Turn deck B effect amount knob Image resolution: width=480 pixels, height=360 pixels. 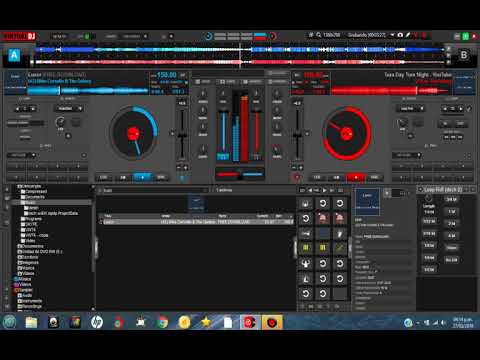pos(402,123)
